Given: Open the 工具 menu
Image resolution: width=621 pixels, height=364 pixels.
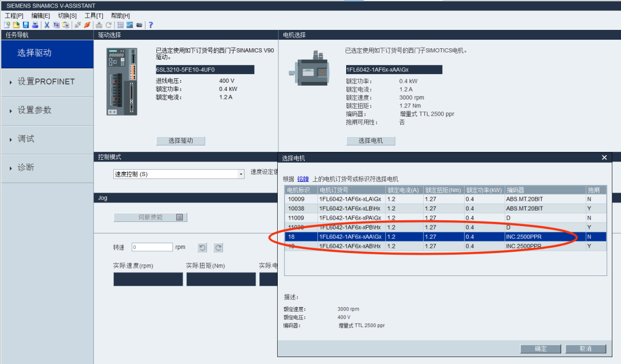Looking at the screenshot, I should tap(93, 15).
